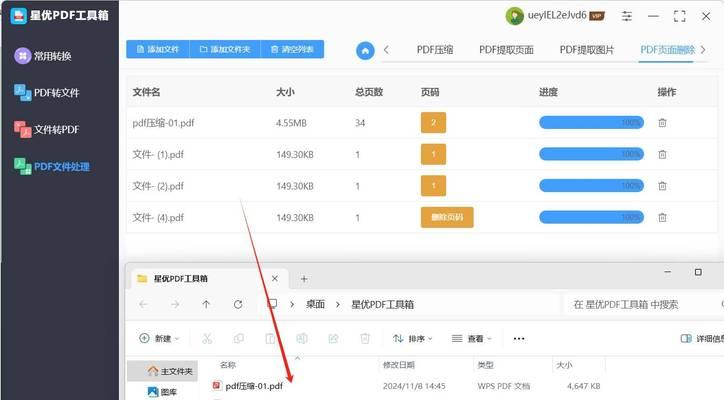Click the 清空列表 button

point(292,49)
